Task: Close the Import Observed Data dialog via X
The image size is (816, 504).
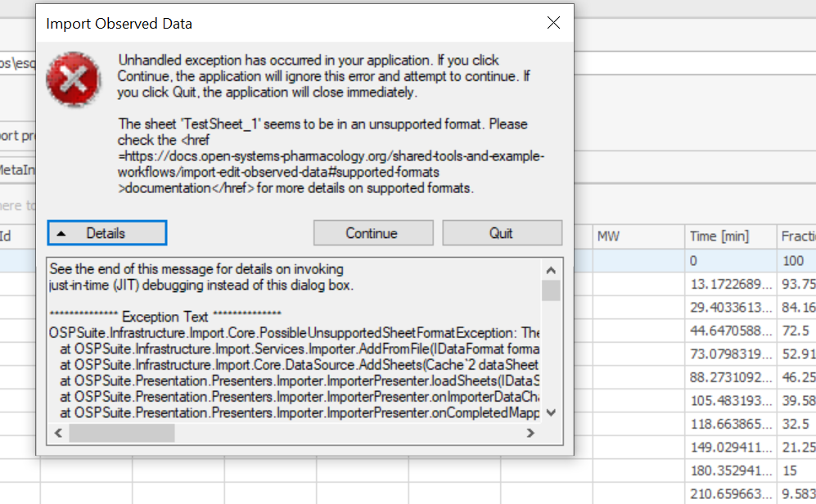Action: 553,23
